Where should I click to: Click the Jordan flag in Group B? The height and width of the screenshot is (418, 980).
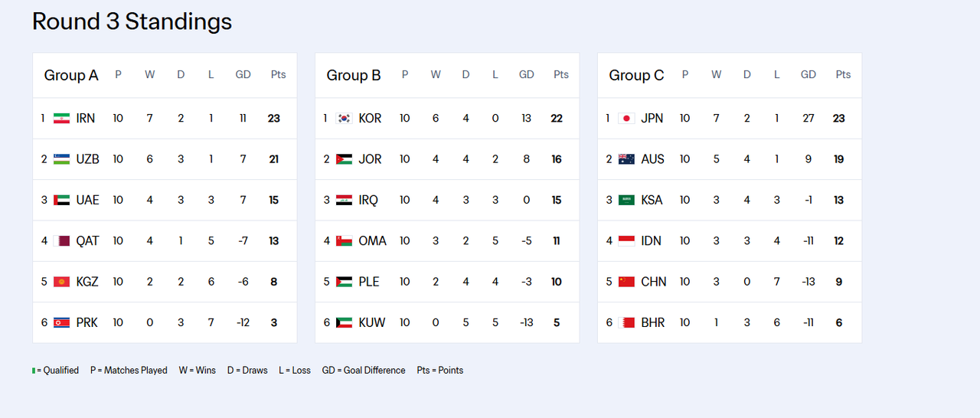click(x=345, y=159)
